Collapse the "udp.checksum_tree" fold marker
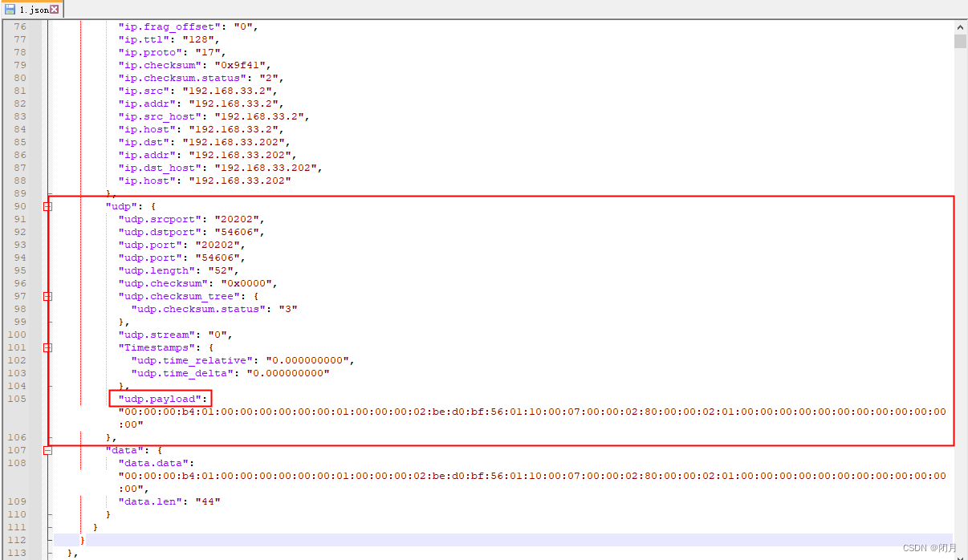The height and width of the screenshot is (560, 968). (48, 296)
